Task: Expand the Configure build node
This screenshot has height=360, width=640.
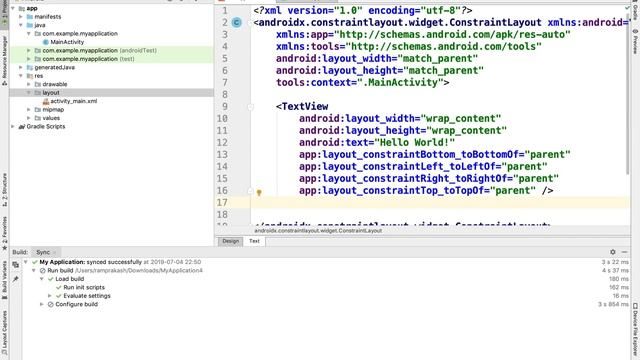Action: tap(42, 304)
